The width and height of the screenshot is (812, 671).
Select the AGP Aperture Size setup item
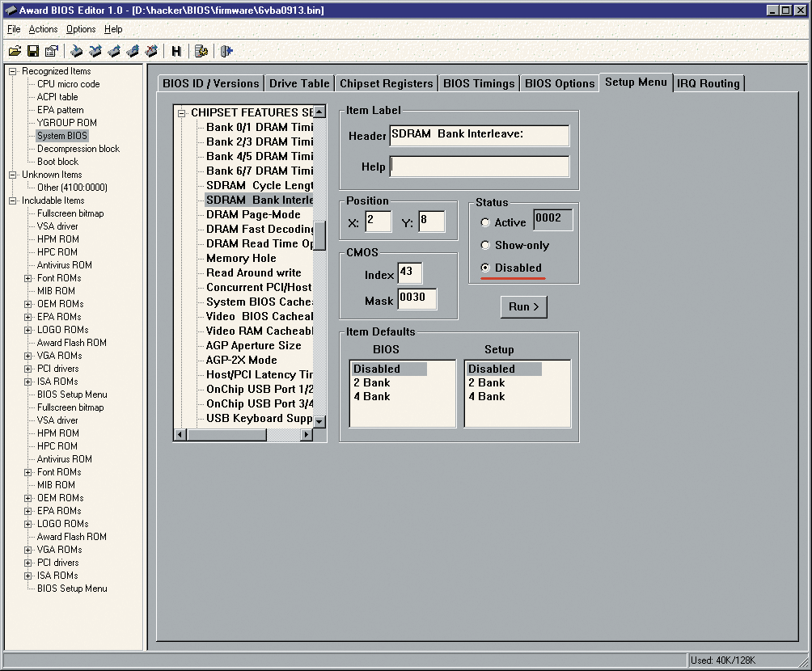[x=254, y=345]
